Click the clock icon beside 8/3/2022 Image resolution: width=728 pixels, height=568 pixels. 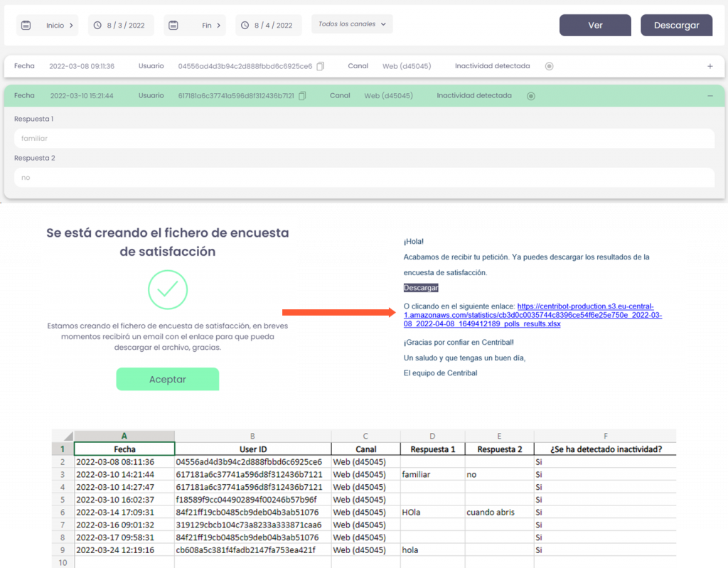98,25
